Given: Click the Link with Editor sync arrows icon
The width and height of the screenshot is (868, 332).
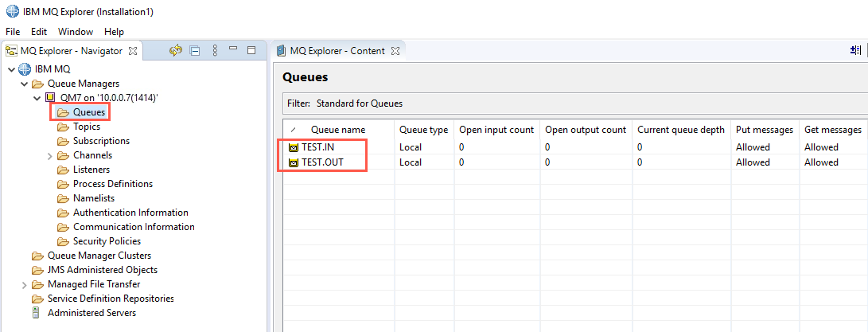Looking at the screenshot, I should point(176,50).
